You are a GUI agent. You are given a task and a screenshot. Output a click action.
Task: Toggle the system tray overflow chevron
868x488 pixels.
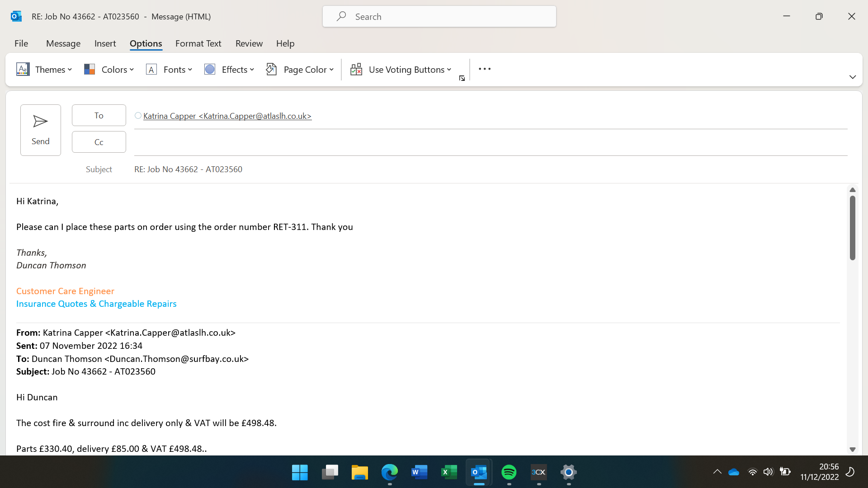[x=717, y=472]
